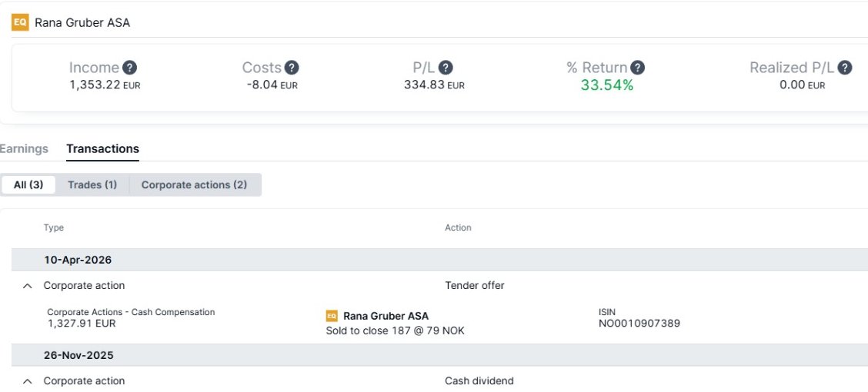Select the 26-Nov-2025 date group row

point(439,355)
